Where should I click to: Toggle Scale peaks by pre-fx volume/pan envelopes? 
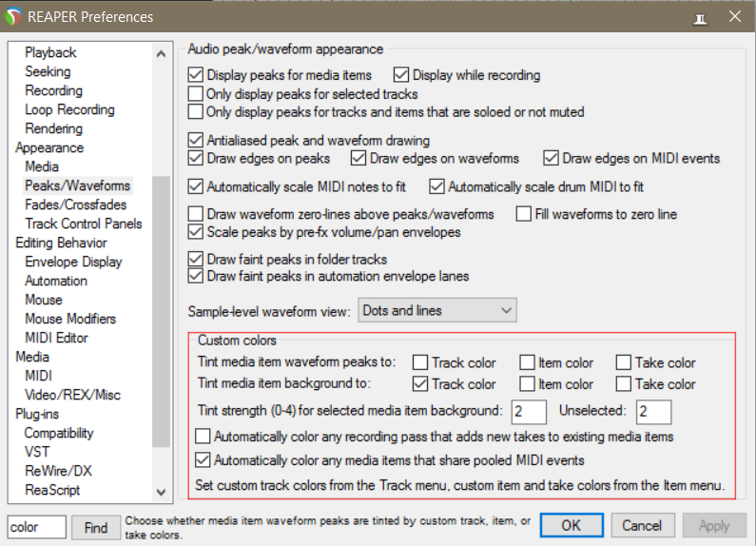tap(195, 232)
